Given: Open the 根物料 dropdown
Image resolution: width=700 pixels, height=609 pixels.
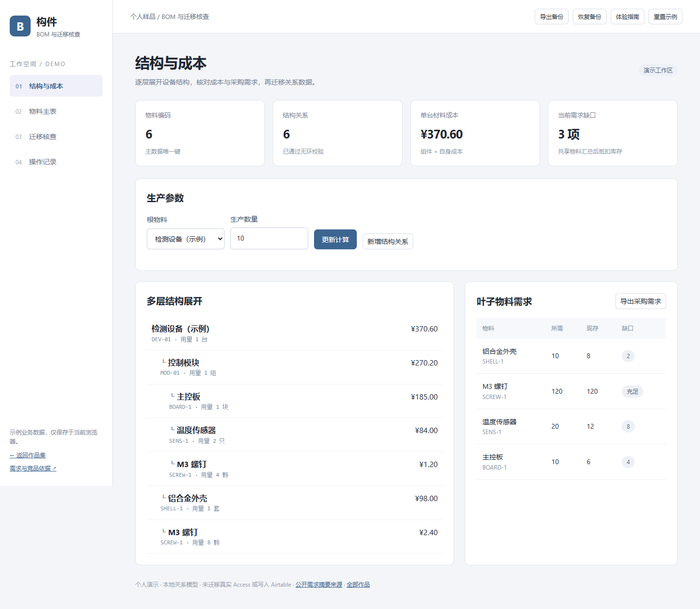Looking at the screenshot, I should pos(186,239).
